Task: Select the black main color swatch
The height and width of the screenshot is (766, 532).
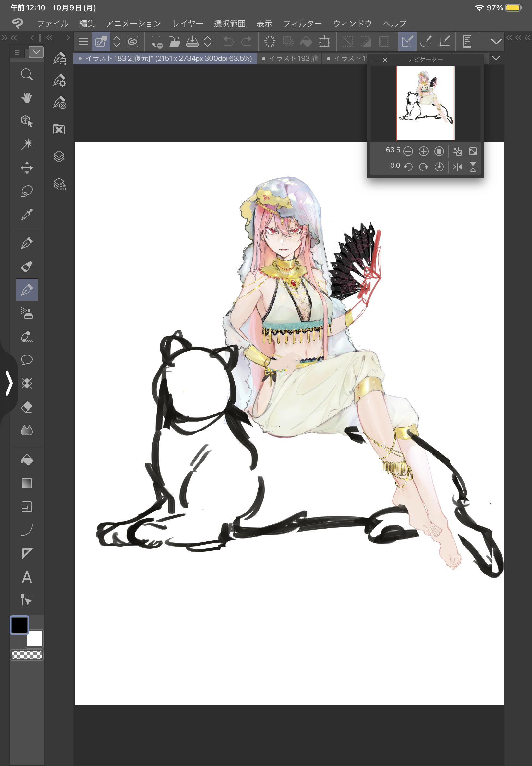Action: 19,625
